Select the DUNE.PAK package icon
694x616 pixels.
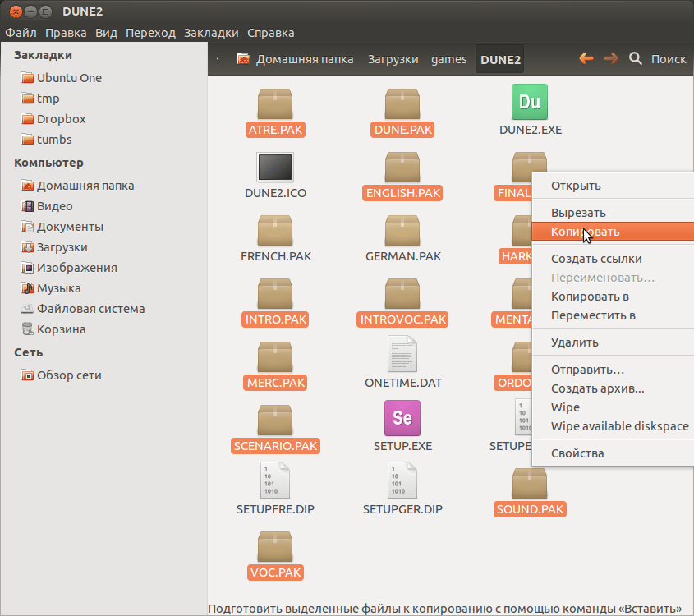point(402,104)
